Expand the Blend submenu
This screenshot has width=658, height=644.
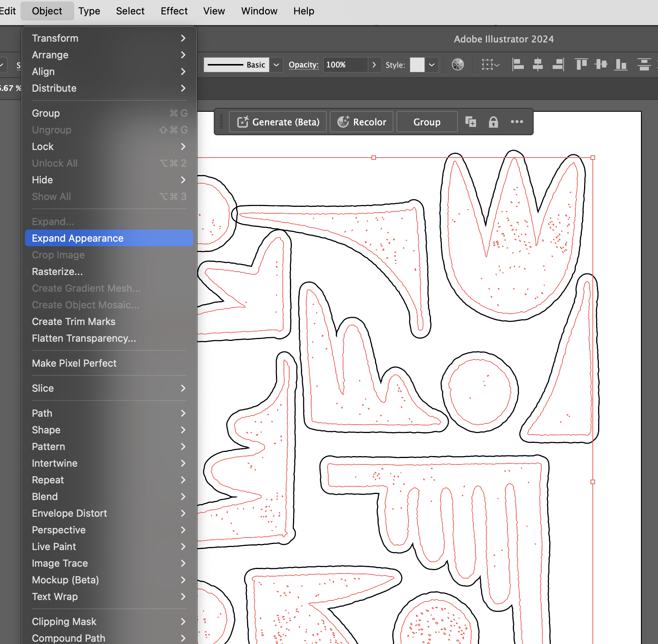(109, 497)
